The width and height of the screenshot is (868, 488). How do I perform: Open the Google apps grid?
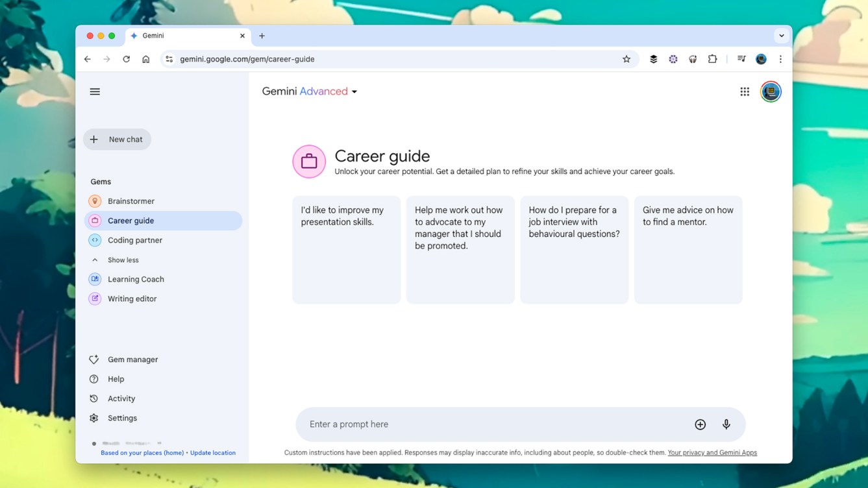coord(745,91)
